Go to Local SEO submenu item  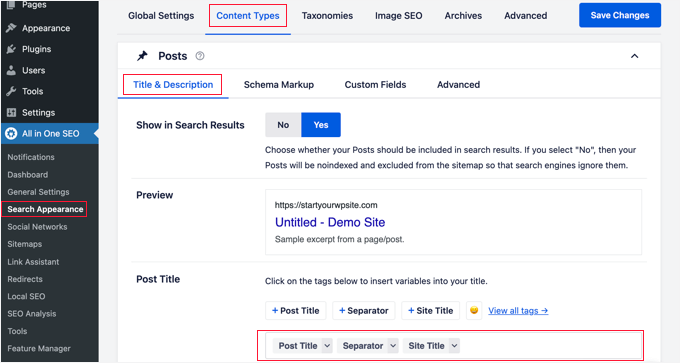click(26, 296)
